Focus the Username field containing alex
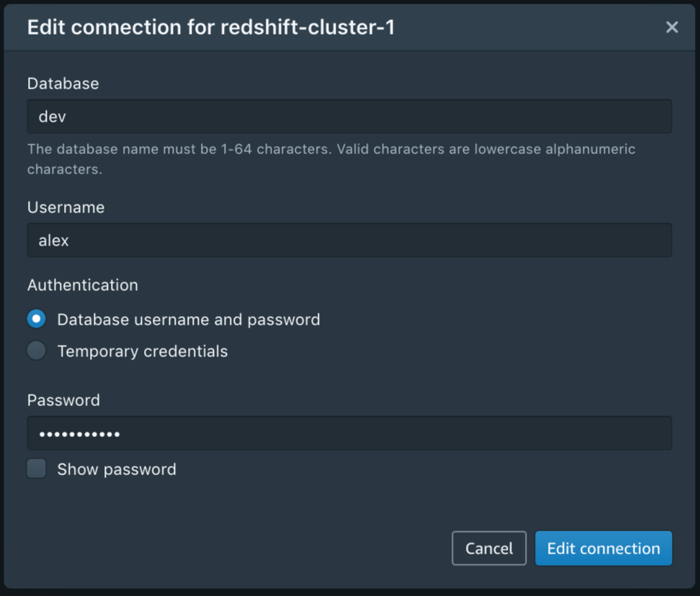Screen dimensions: 700x596 tap(349, 240)
